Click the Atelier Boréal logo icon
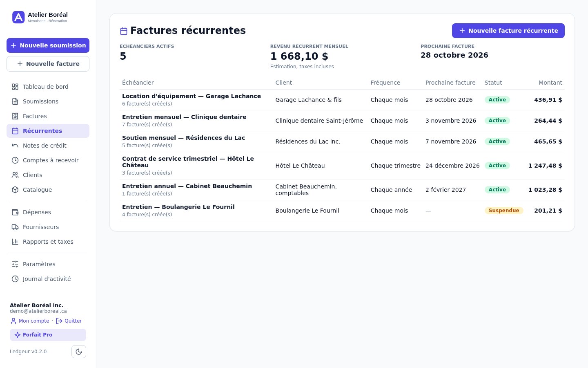The height and width of the screenshot is (368, 588). pos(18,17)
